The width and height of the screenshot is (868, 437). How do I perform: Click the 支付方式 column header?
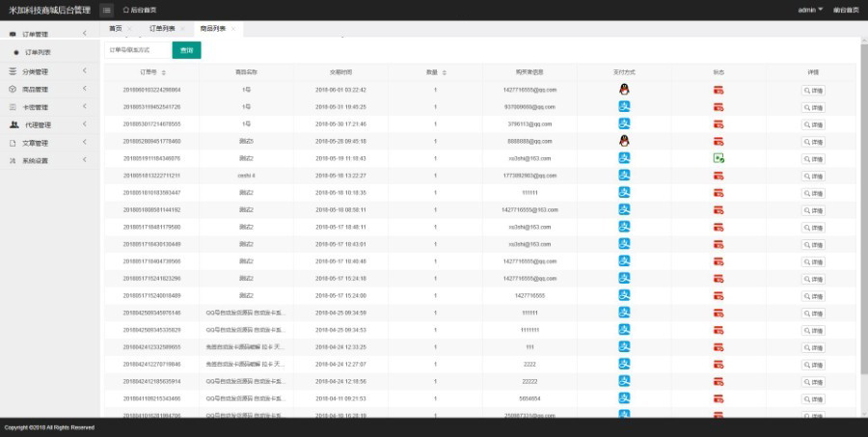click(x=624, y=72)
